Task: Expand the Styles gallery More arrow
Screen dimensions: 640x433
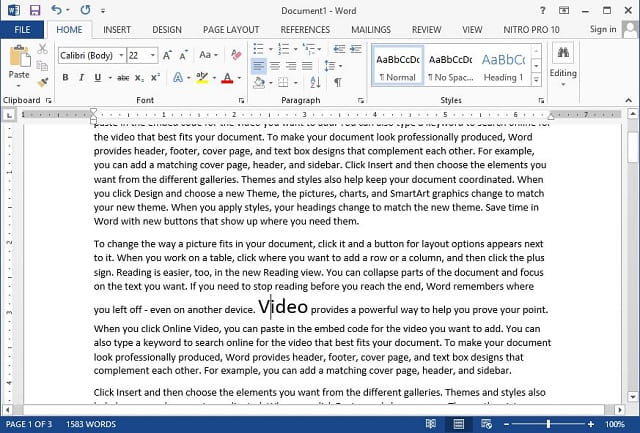Action: coord(536,80)
